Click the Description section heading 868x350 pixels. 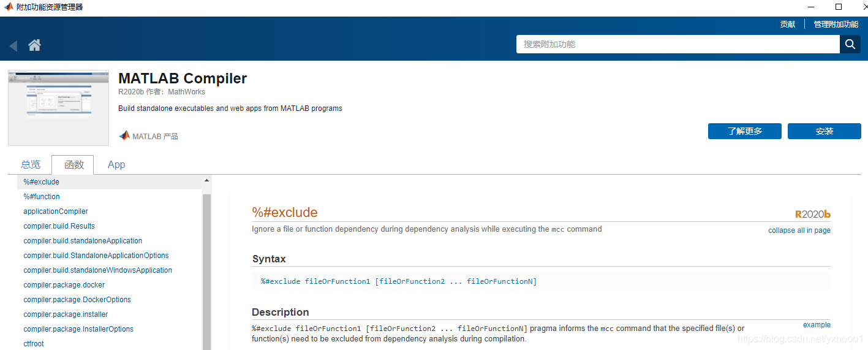point(281,313)
